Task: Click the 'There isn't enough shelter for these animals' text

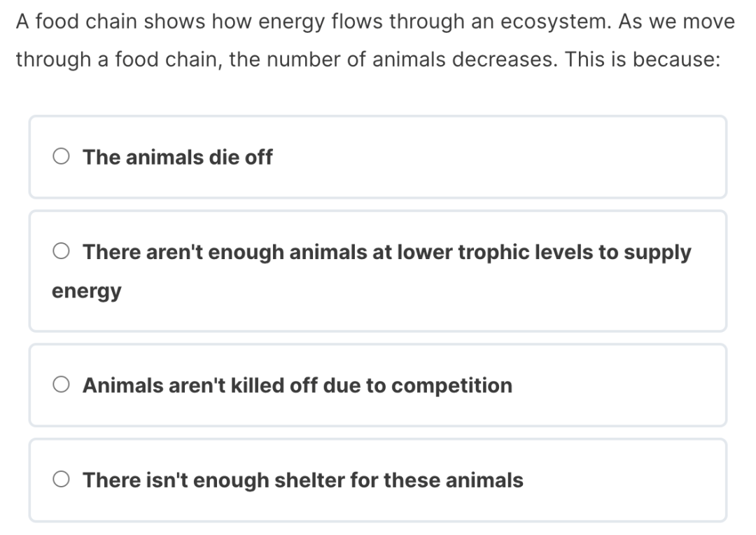Action: (x=302, y=480)
